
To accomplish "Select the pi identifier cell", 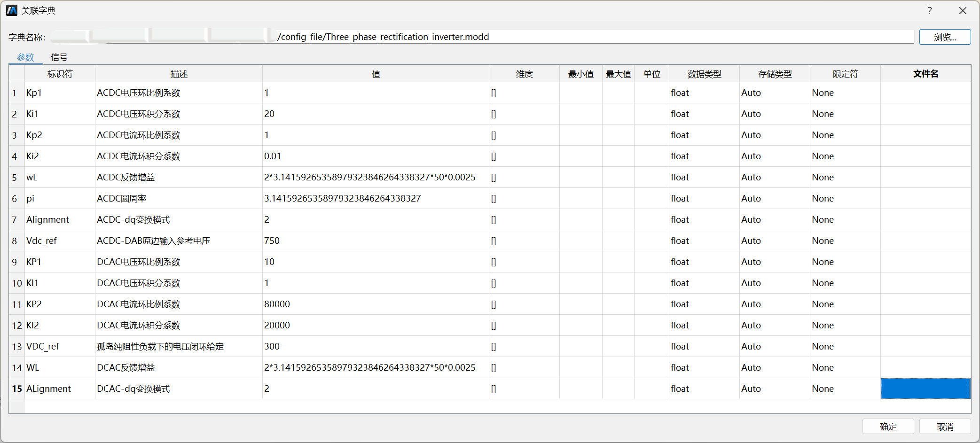I will (x=60, y=198).
